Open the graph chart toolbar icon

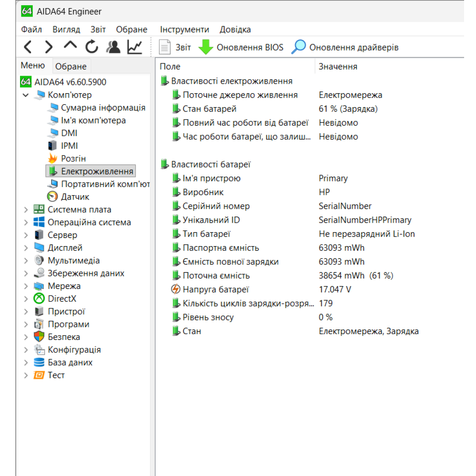pyautogui.click(x=135, y=47)
